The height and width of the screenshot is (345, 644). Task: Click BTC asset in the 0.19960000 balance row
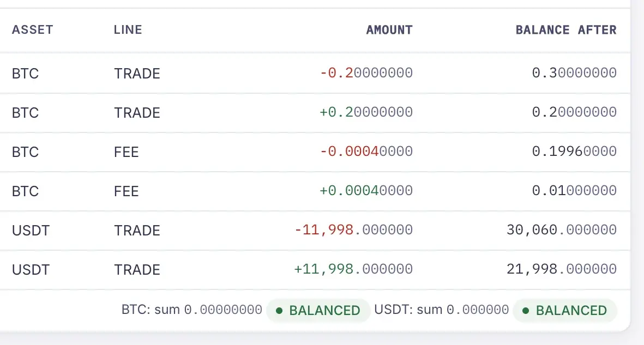point(25,152)
